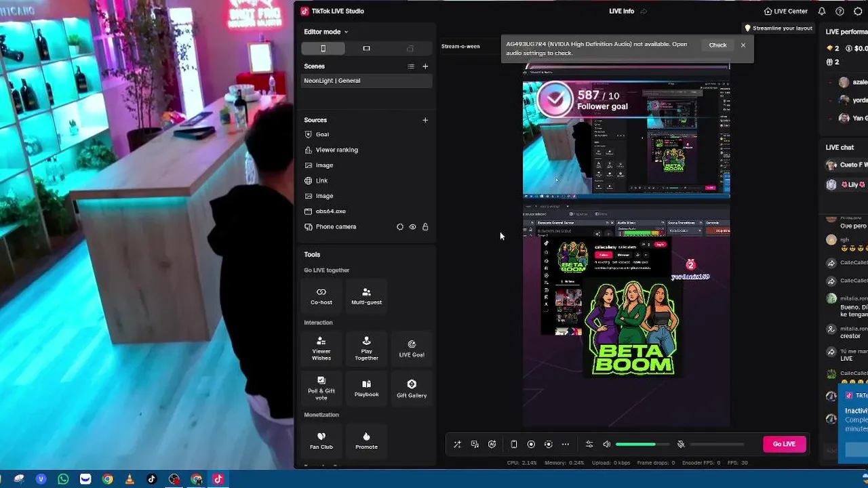Open OBS Studio from taskbar
The width and height of the screenshot is (868, 488).
(174, 479)
